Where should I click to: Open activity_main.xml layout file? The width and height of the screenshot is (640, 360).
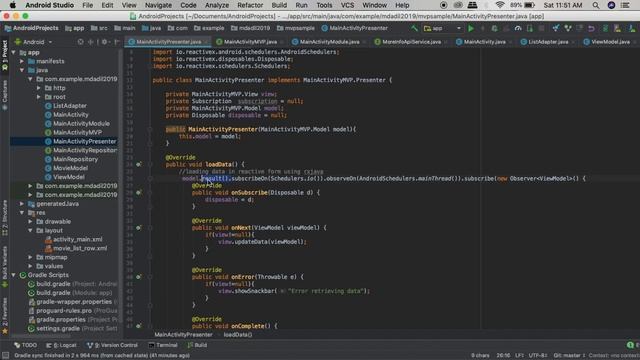click(78, 240)
